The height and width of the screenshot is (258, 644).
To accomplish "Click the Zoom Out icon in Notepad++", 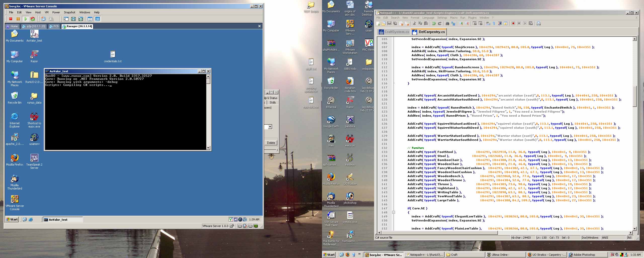I will coord(467,23).
